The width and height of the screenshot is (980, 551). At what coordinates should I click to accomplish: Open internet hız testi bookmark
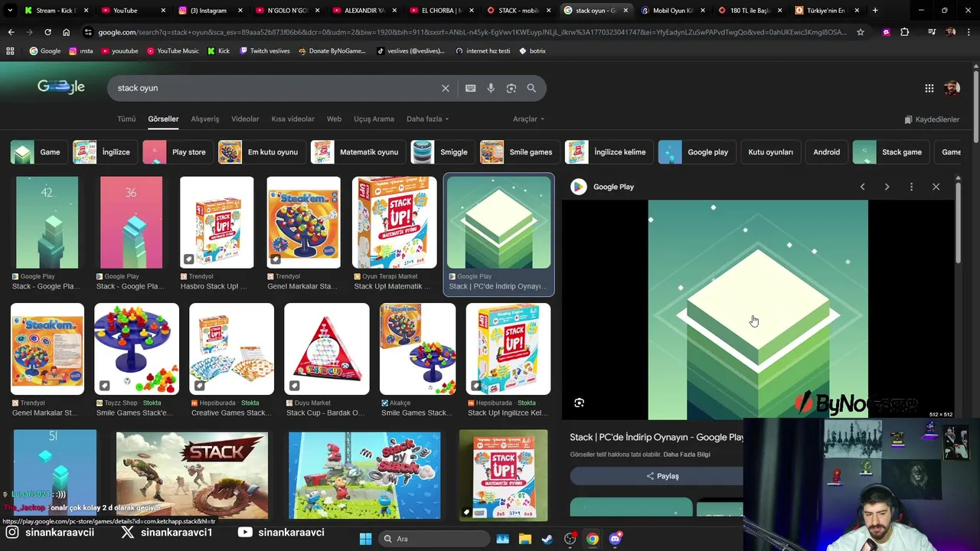coord(482,51)
